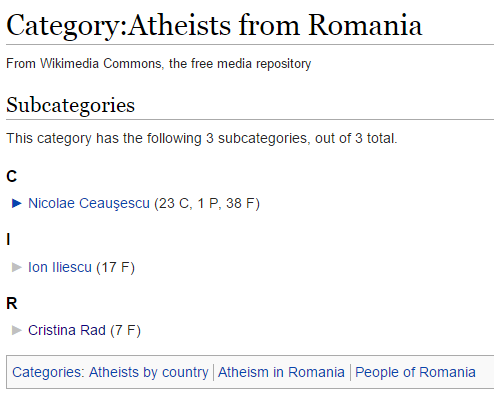Click the (23 C, 1 P, 38 F) count text
The image size is (494, 397).
(x=207, y=203)
